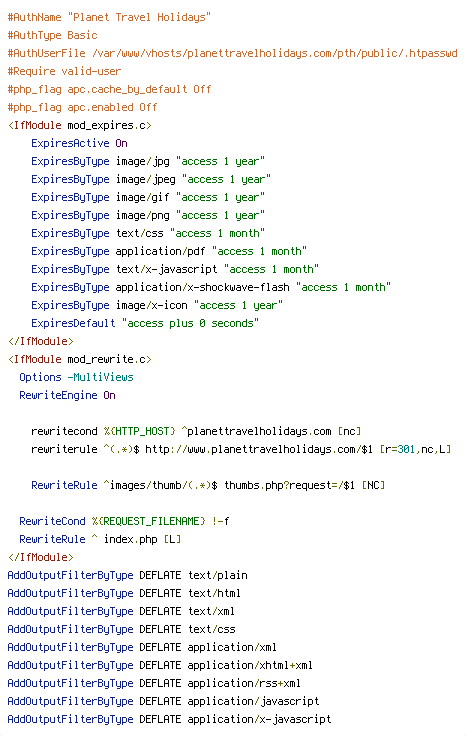Click the ExpiresActive On directive
This screenshot has width=466, height=736.
79,143
